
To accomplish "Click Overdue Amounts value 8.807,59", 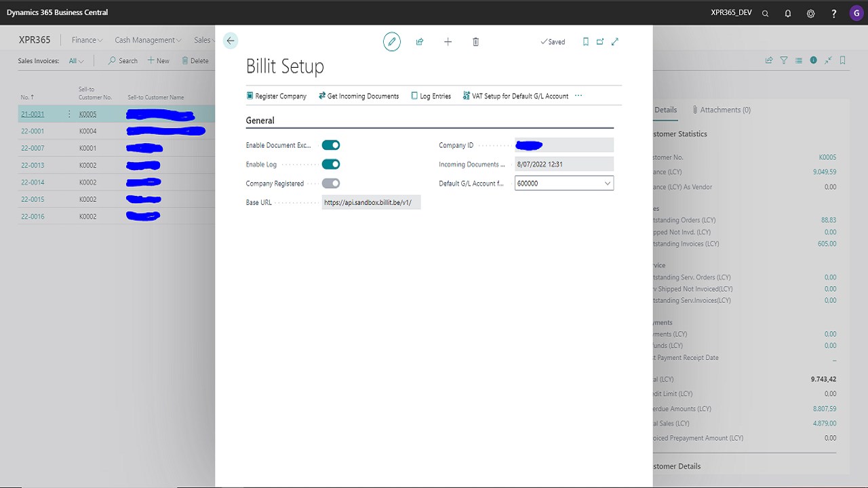I will (825, 409).
